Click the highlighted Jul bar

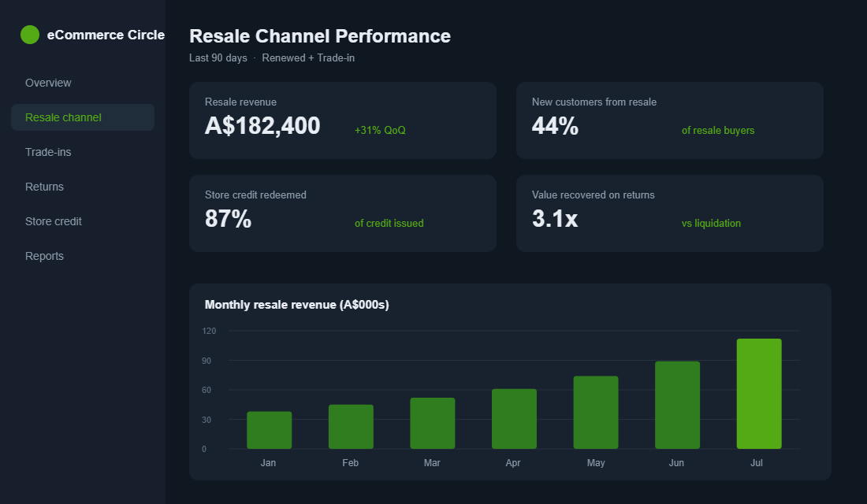tap(759, 394)
